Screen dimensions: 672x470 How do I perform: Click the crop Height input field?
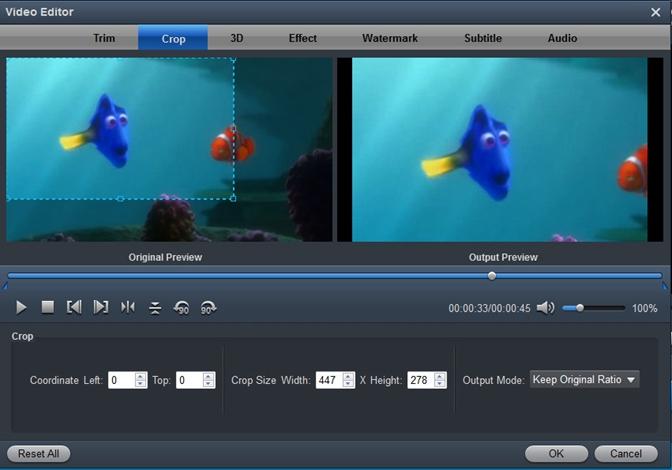click(421, 380)
